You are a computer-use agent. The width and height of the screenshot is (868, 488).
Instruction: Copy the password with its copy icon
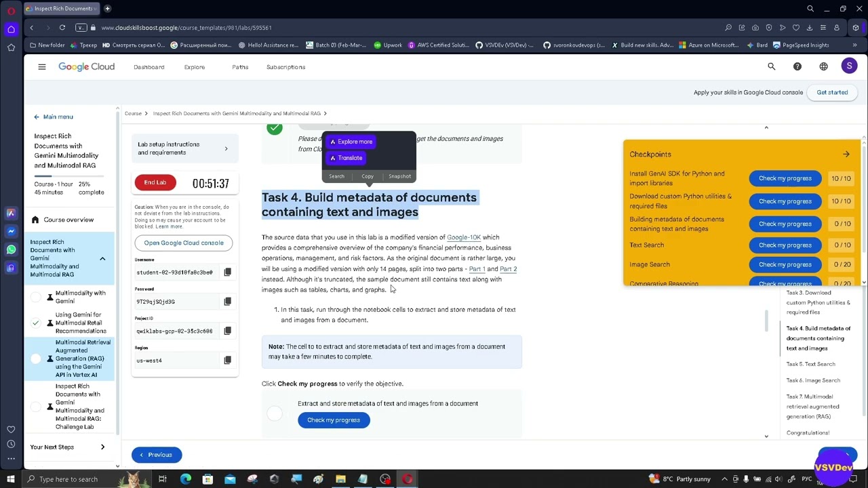[228, 301]
